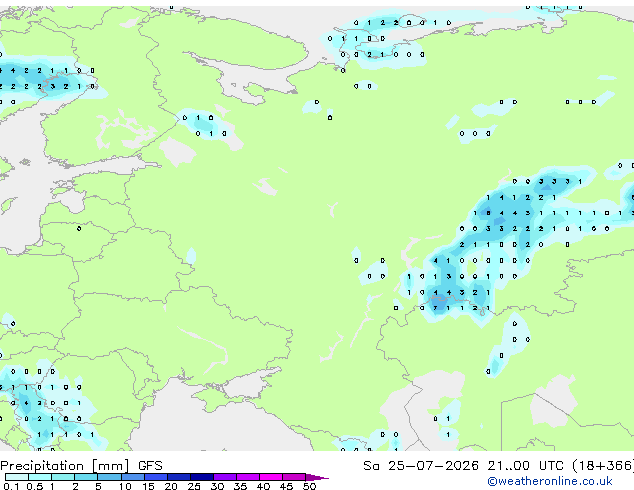The image size is (634, 490).
Task: Pick the 40–45 mm magenta swatch
Action: coord(271,477)
